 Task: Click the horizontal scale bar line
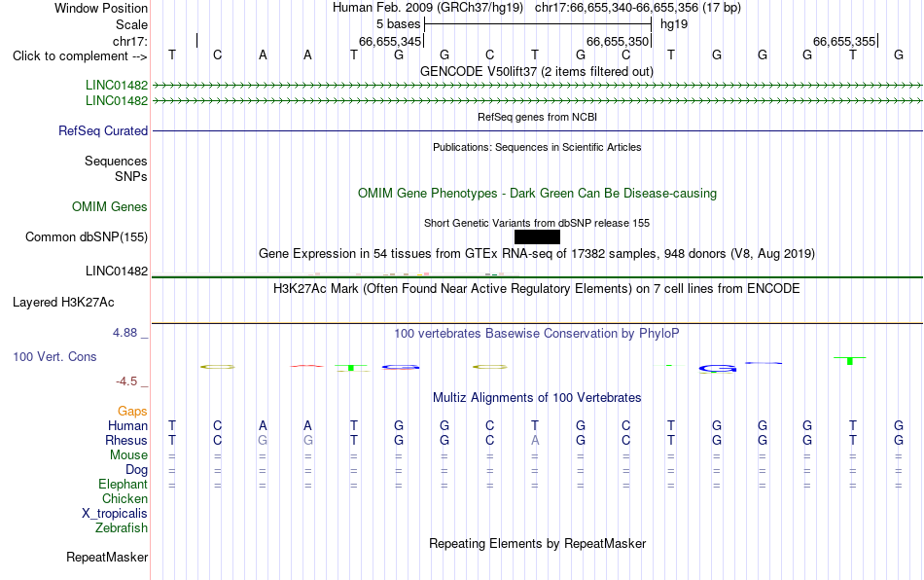pos(538,24)
